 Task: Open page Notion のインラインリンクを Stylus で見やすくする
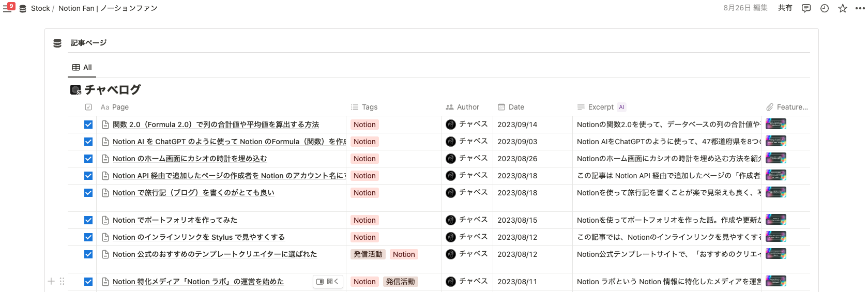[x=199, y=237]
